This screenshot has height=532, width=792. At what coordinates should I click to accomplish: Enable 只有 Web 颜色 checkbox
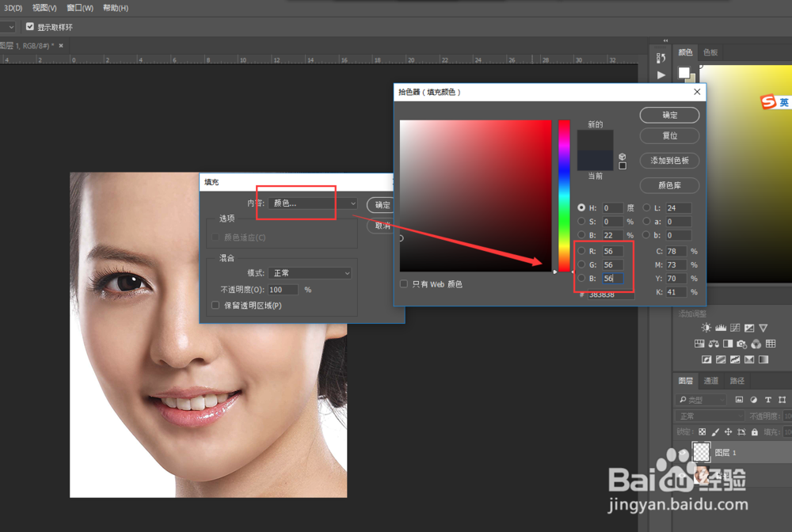point(404,283)
